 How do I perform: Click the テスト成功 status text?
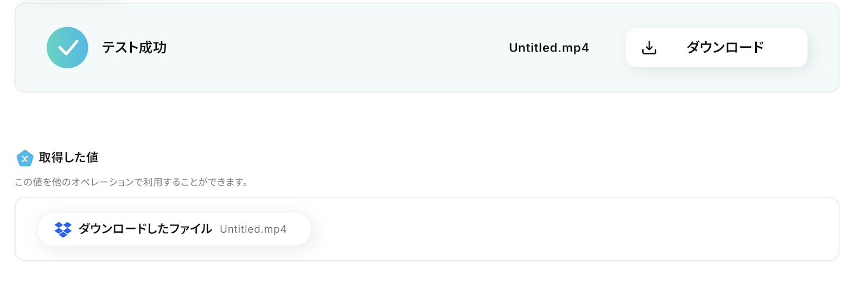click(x=134, y=48)
